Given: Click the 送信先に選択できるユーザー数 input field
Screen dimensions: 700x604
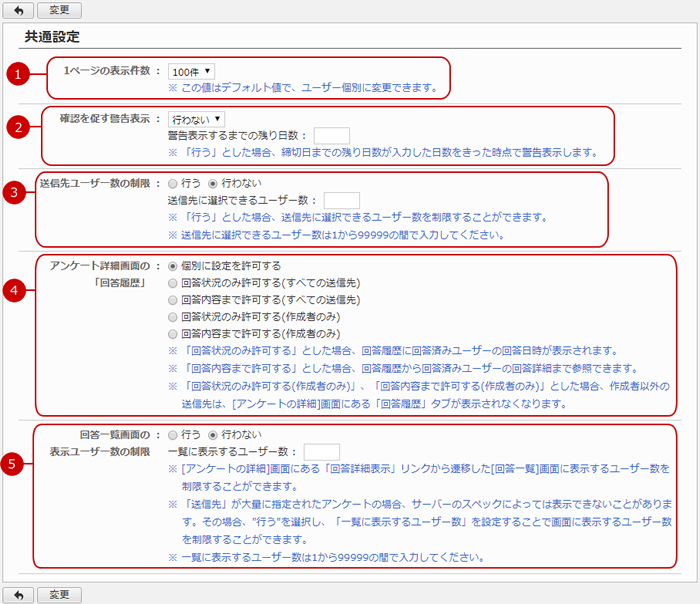Looking at the screenshot, I should [x=341, y=201].
